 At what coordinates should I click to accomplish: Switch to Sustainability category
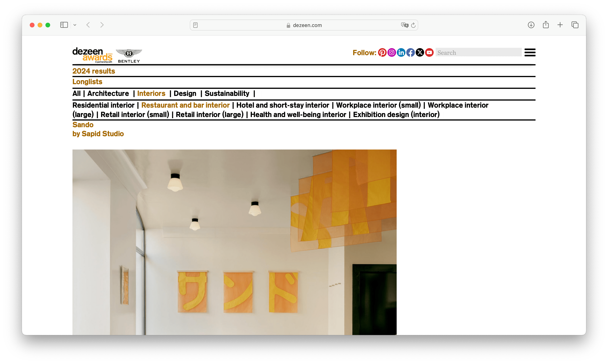point(227,94)
